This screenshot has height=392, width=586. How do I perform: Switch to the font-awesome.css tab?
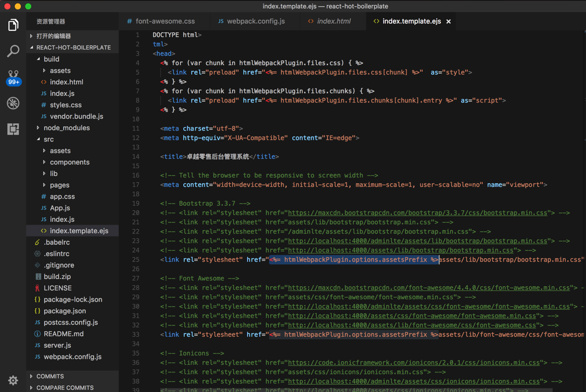(x=164, y=21)
